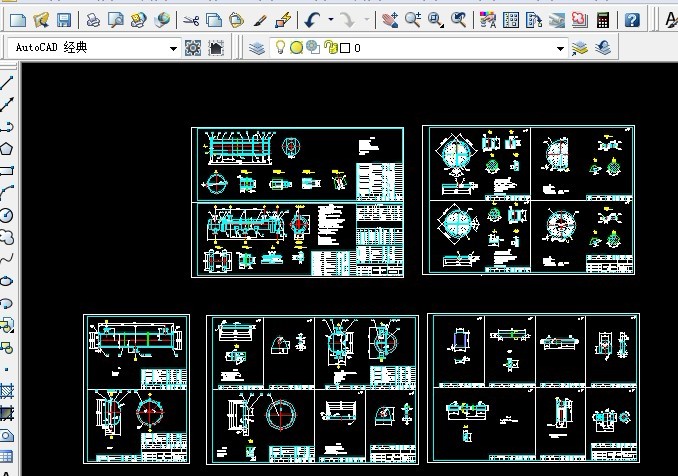Open Plot Preview icon
The width and height of the screenshot is (678, 476).
[x=116, y=20]
